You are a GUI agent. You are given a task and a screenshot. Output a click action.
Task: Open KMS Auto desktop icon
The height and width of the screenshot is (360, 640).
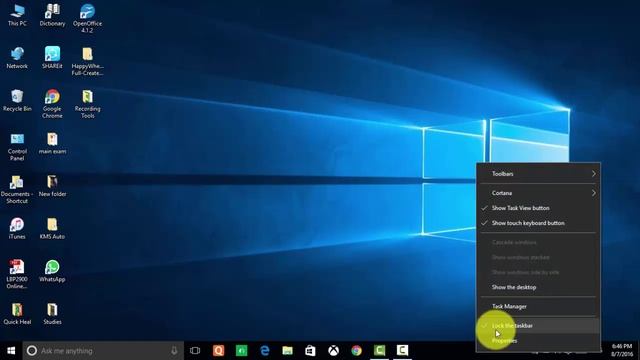(x=52, y=229)
